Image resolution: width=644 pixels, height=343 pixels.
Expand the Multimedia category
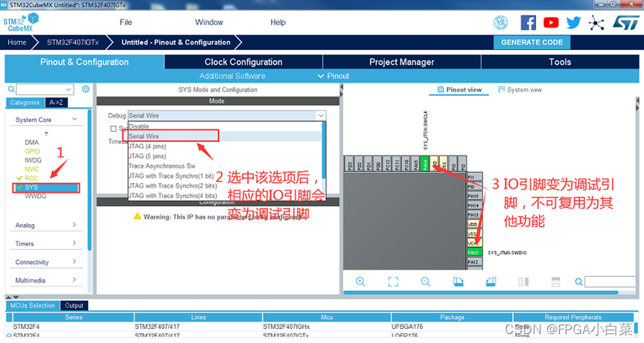click(x=74, y=280)
